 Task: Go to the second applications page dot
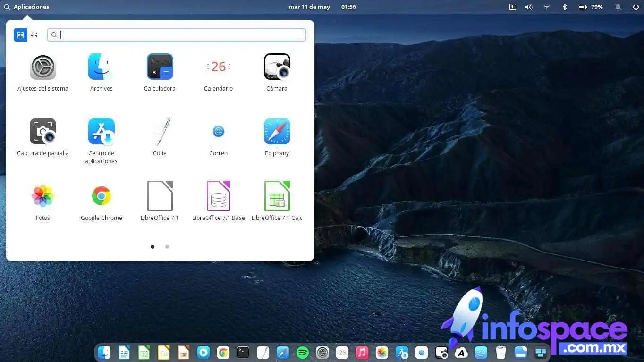[167, 246]
